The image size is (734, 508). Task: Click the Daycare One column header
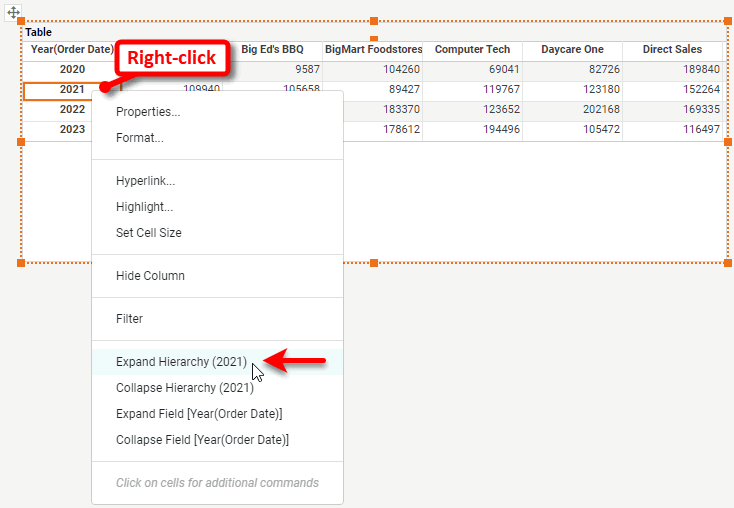tap(572, 50)
